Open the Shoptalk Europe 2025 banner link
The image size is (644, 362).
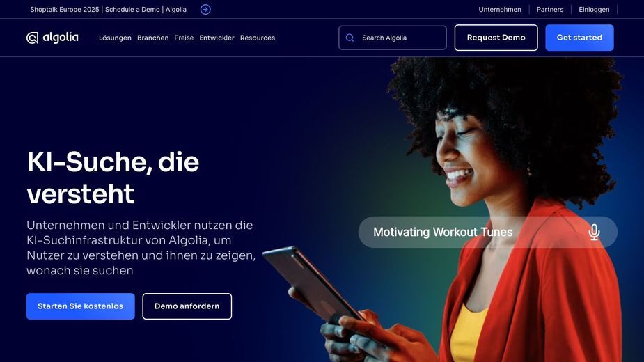tap(108, 10)
